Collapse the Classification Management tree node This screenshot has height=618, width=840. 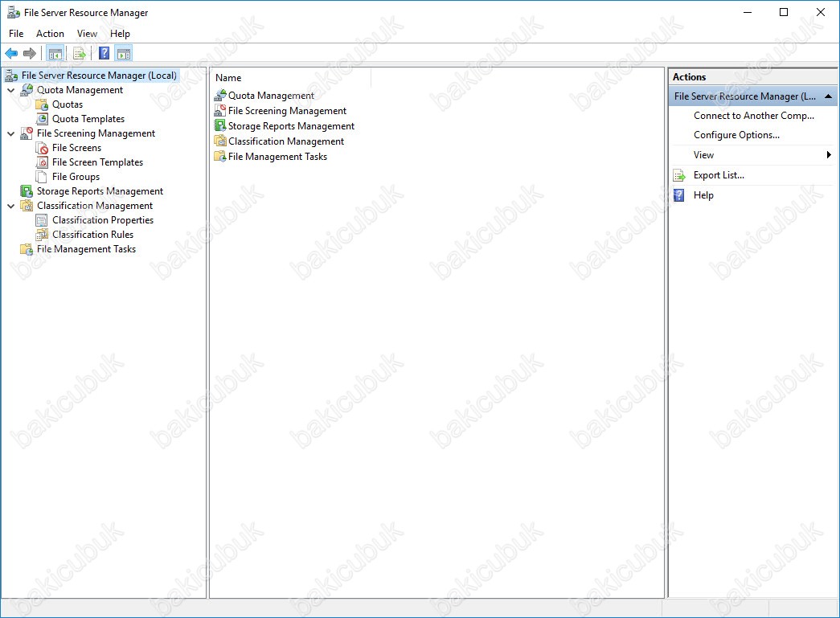pos(10,206)
